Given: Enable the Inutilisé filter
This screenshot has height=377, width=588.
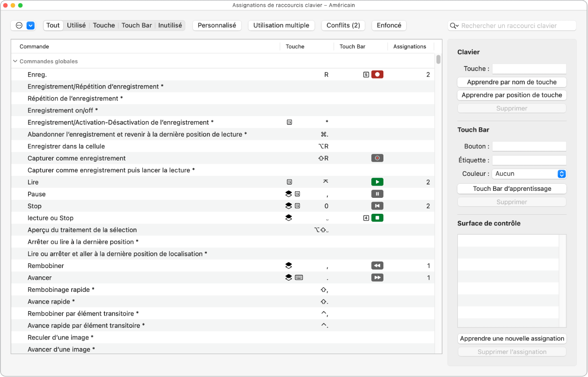Looking at the screenshot, I should coord(170,25).
